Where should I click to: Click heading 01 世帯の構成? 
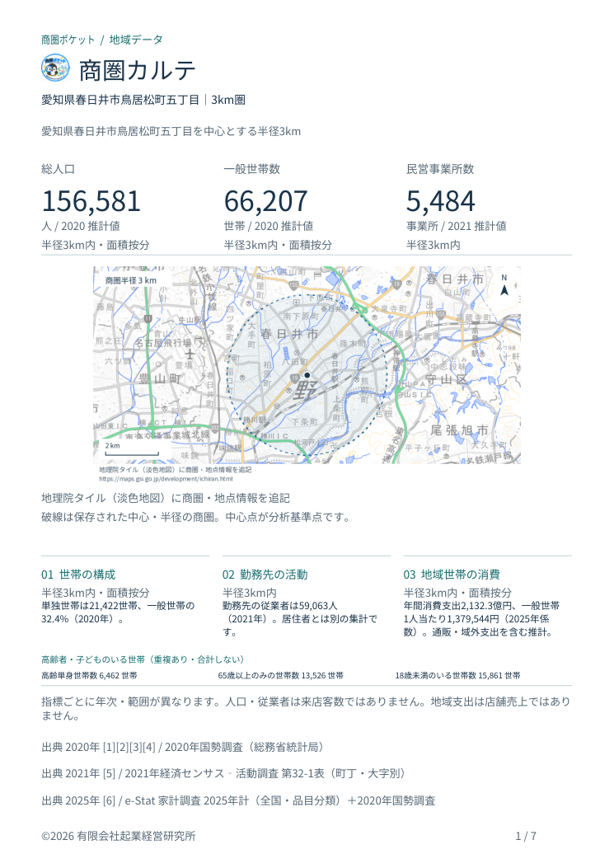(78, 575)
